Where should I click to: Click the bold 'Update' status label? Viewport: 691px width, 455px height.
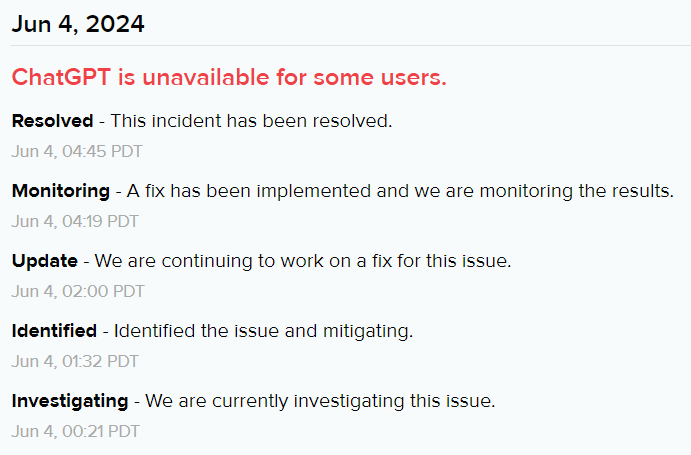click(45, 260)
